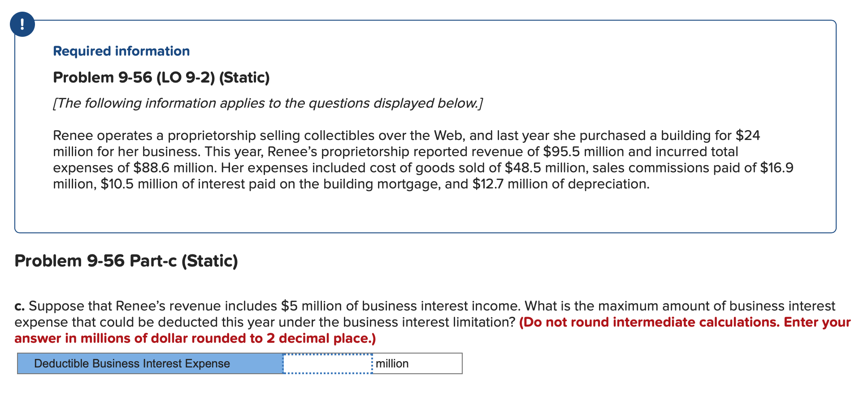This screenshot has height=402, width=868.
Task: Click the 'million' unit label next to input
Action: pyautogui.click(x=391, y=363)
